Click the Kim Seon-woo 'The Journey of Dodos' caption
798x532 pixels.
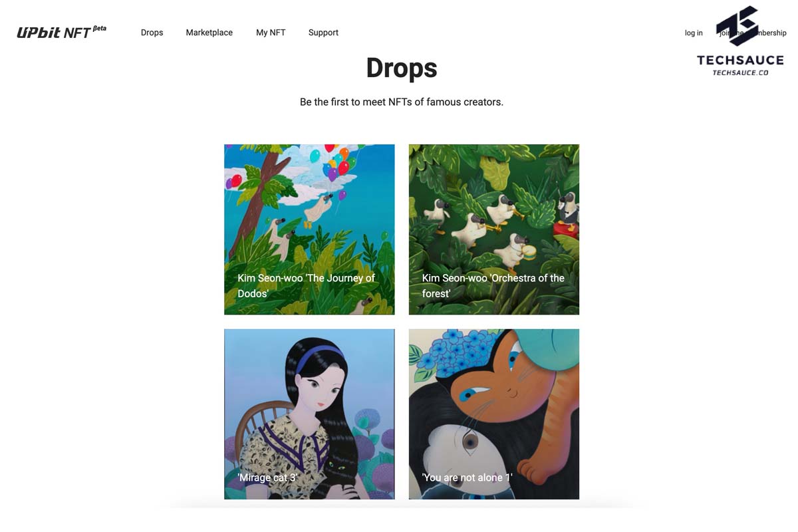(x=306, y=285)
